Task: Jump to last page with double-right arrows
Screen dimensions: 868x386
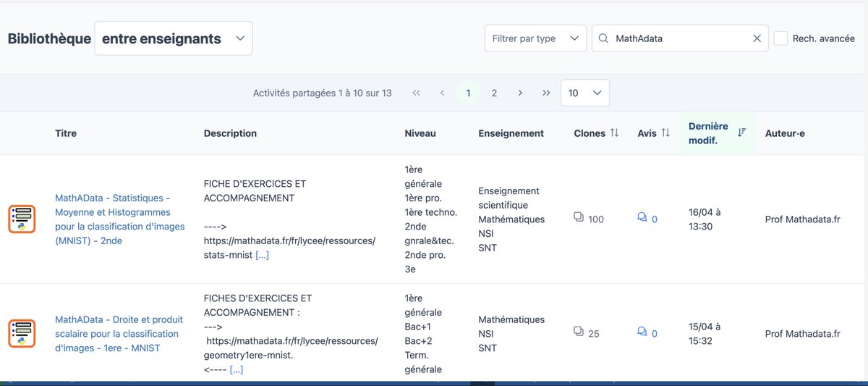Action: click(x=546, y=93)
